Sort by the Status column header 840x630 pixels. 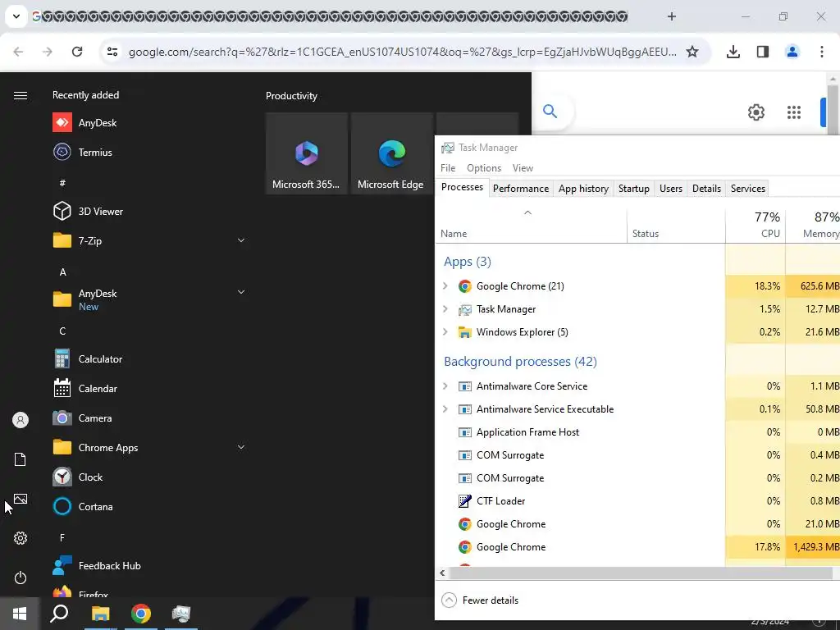(676, 225)
